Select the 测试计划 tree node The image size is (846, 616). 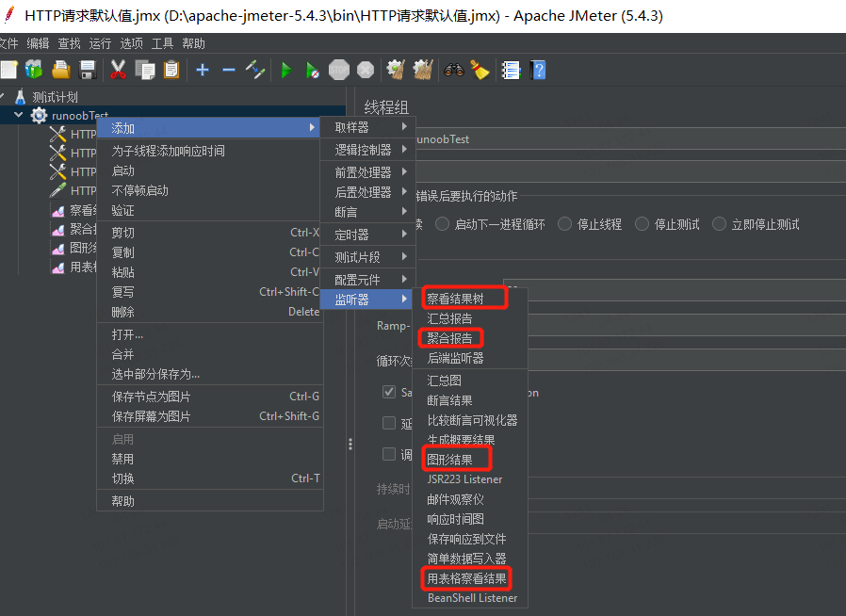[55, 97]
